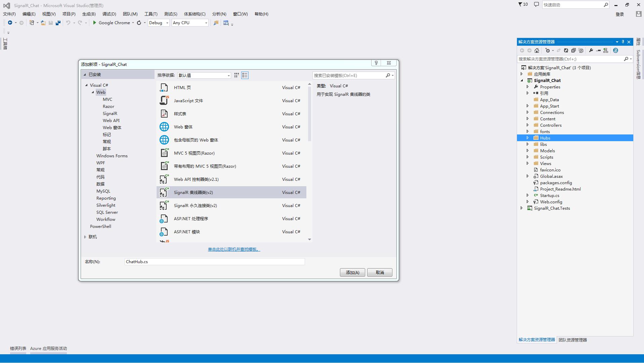Open the Google Chrome browser target dropdown arrow
This screenshot has height=363, width=644.
[133, 23]
